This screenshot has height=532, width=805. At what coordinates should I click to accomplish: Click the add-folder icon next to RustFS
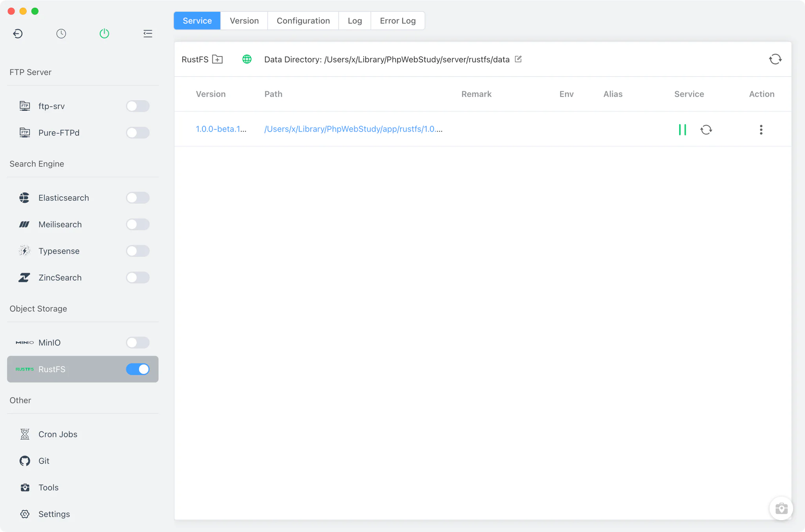click(217, 59)
